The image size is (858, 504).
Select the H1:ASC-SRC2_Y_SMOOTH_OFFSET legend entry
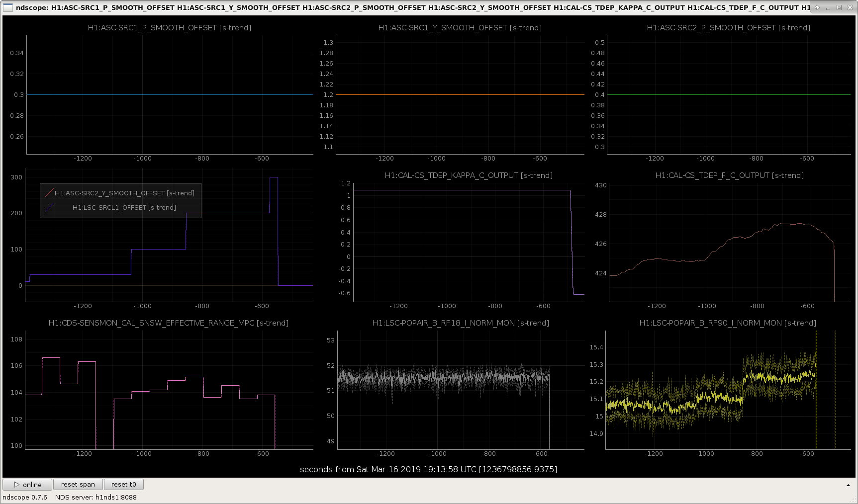[124, 193]
